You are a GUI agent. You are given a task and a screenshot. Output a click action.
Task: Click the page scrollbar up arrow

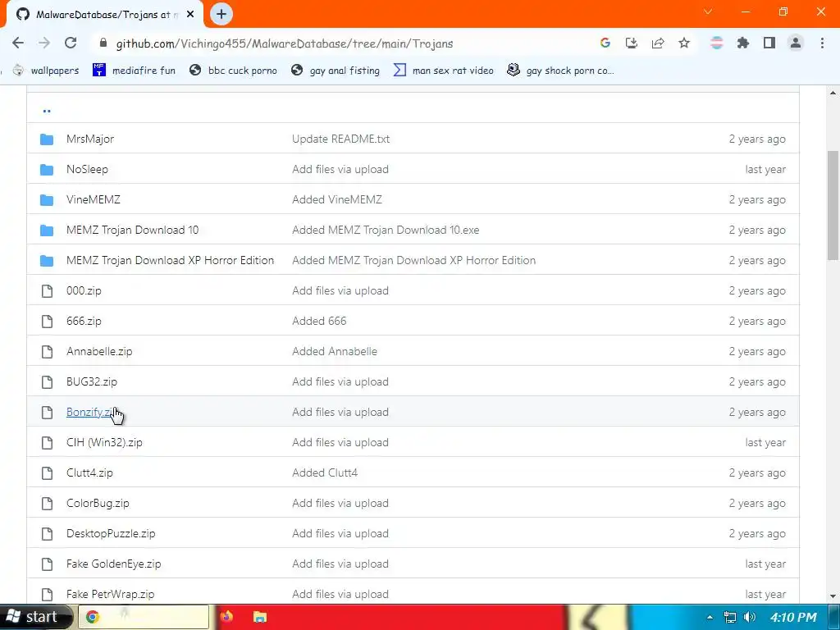tap(833, 94)
